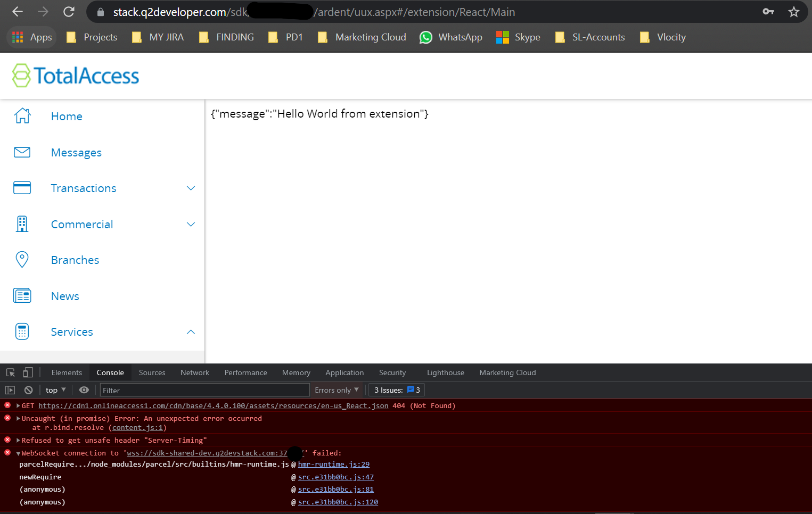Viewport: 812px width, 514px height.
Task: Click the browser address bar URL
Action: tap(314, 12)
